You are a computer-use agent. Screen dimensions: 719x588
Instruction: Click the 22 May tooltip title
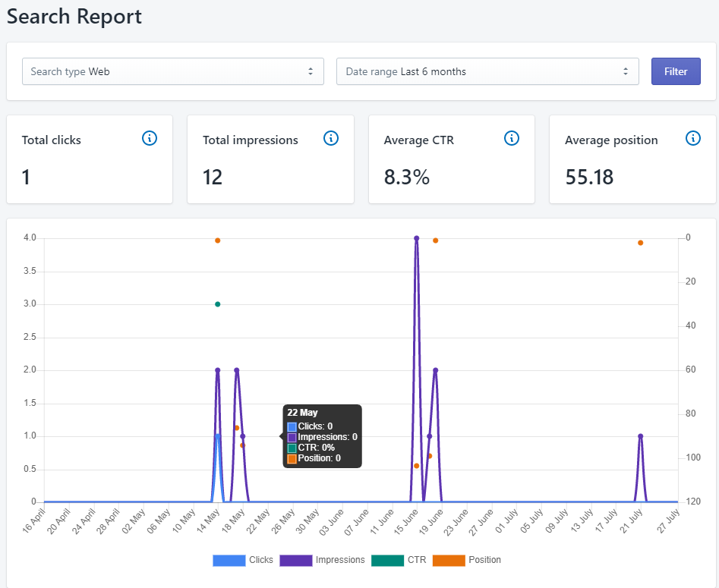(x=303, y=413)
